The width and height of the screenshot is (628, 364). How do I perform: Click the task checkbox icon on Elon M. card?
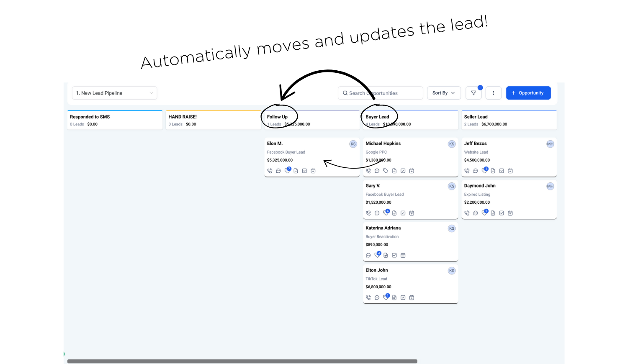click(x=304, y=171)
